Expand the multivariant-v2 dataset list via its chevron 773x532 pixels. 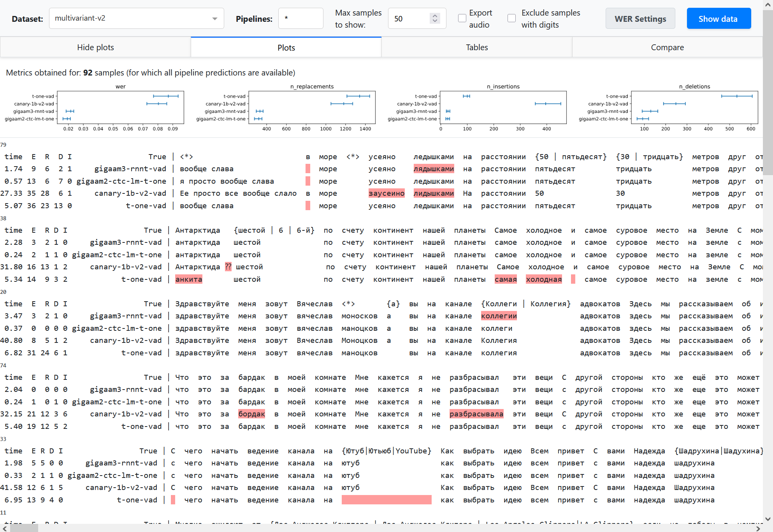[x=214, y=18]
